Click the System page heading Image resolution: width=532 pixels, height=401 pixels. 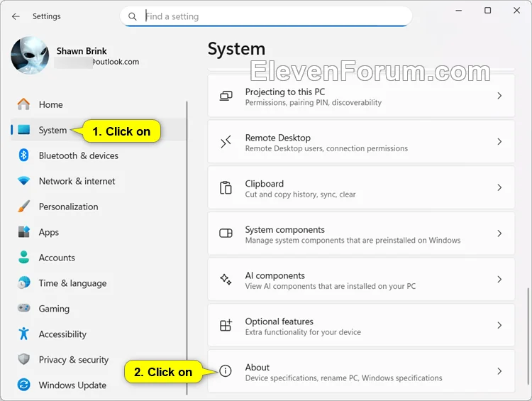pos(236,50)
